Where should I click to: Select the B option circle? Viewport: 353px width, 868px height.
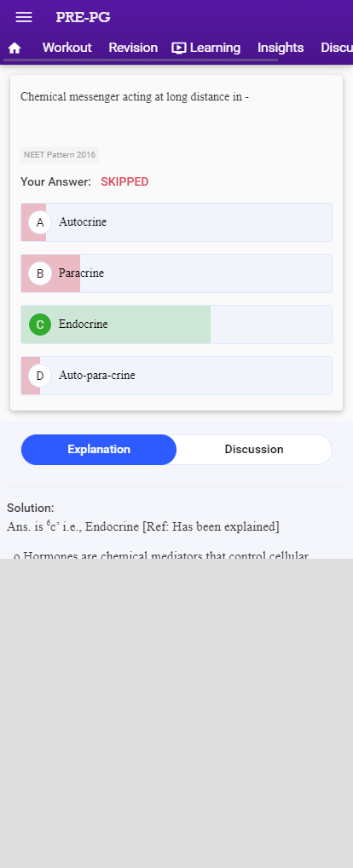40,273
